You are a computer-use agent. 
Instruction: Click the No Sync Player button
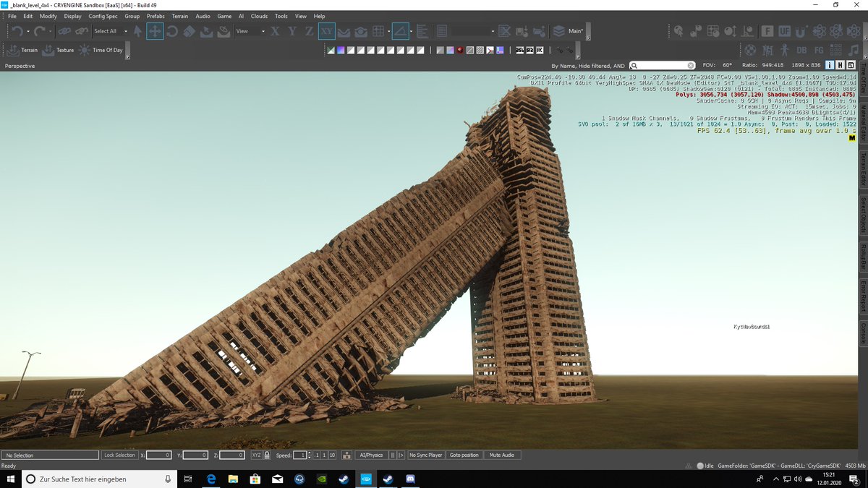(426, 455)
